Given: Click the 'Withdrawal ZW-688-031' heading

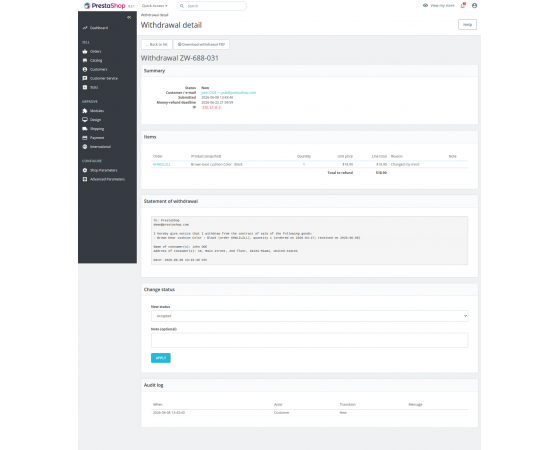Looking at the screenshot, I should (x=179, y=58).
